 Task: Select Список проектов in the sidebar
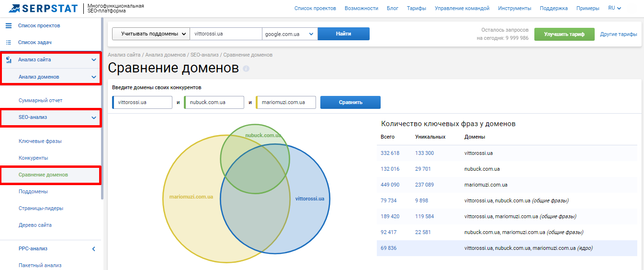[39, 25]
